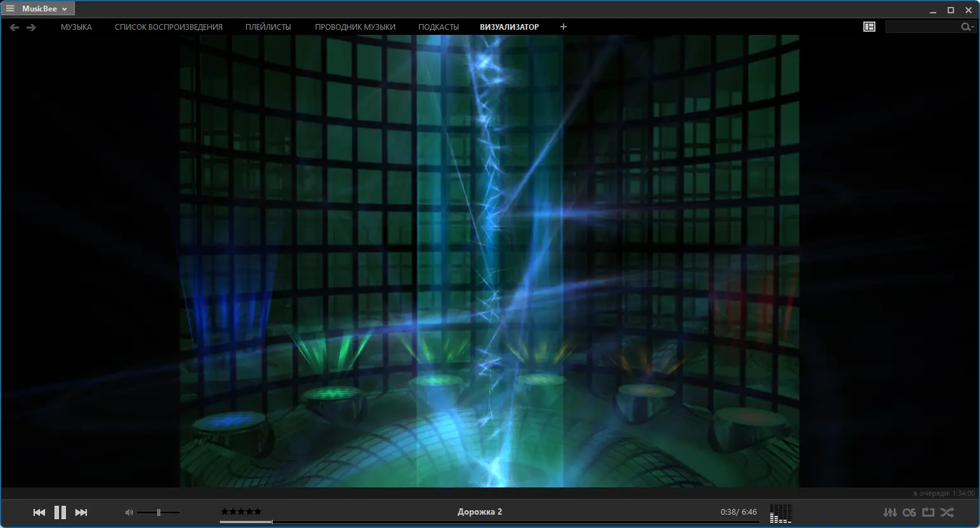Image resolution: width=980 pixels, height=528 pixels.
Task: Toggle shuffle playback
Action: [x=948, y=512]
